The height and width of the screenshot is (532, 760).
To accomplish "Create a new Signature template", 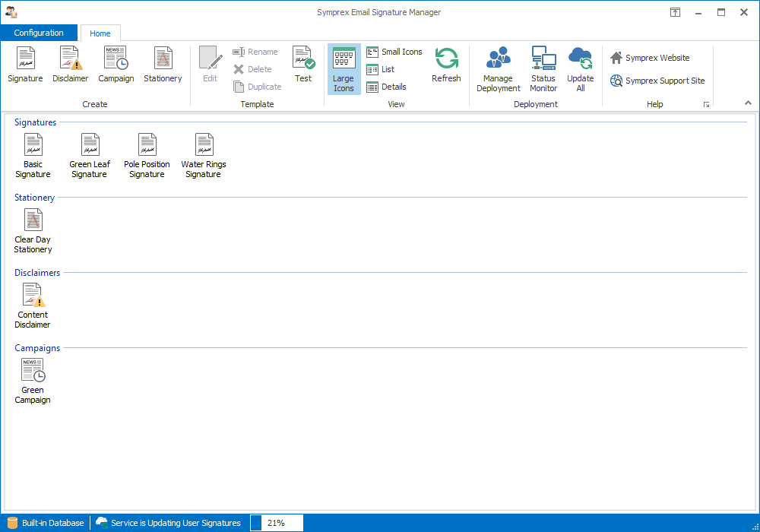I will [x=25, y=65].
